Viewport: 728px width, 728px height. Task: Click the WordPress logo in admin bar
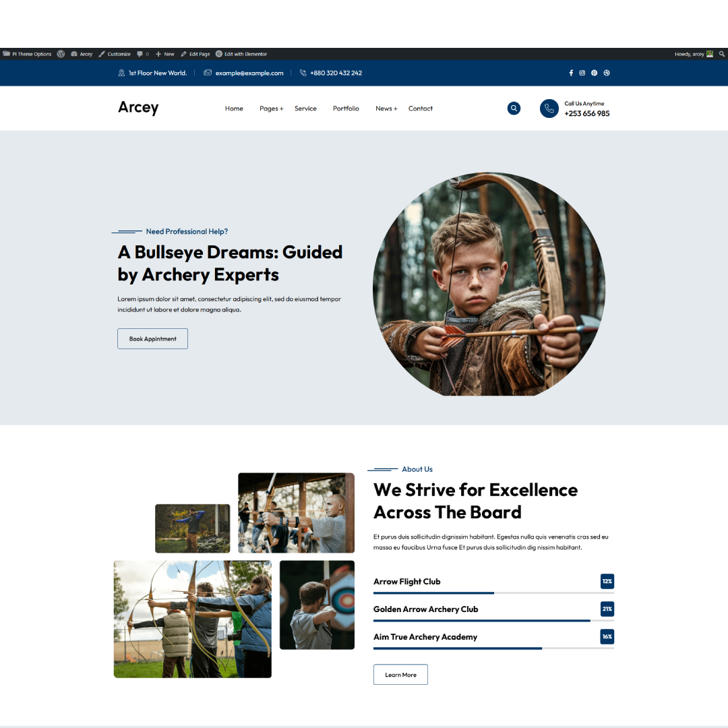61,54
